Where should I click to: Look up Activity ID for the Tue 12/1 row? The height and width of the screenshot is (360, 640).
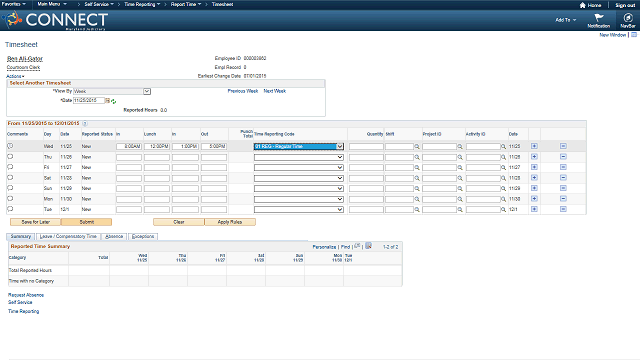(503, 209)
